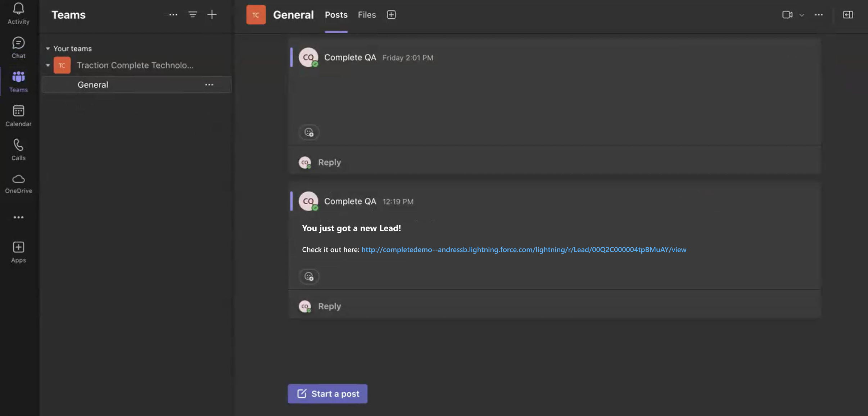Image resolution: width=868 pixels, height=416 pixels.
Task: Select the General channel in the list
Action: point(137,85)
